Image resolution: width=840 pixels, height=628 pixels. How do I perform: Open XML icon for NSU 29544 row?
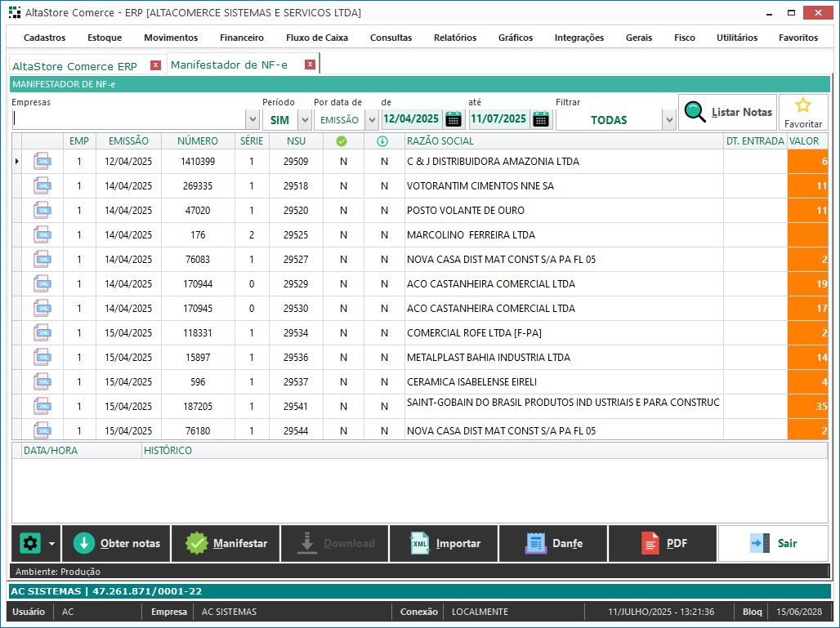click(x=42, y=430)
